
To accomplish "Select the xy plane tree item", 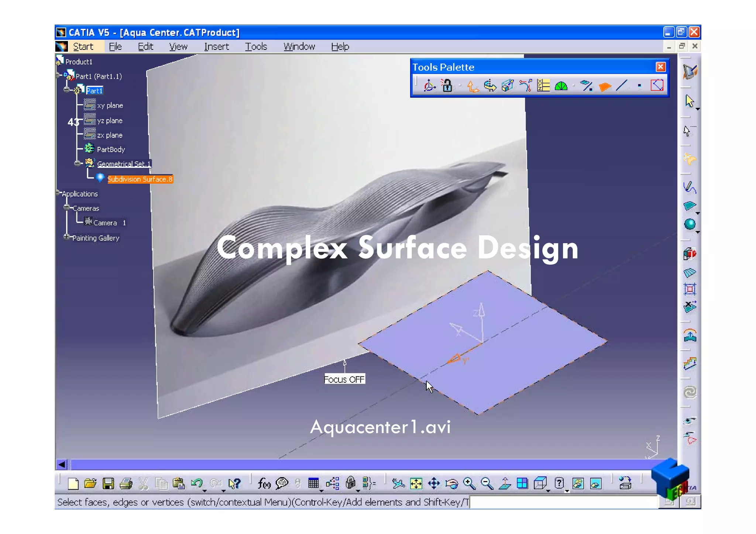I will click(x=110, y=106).
